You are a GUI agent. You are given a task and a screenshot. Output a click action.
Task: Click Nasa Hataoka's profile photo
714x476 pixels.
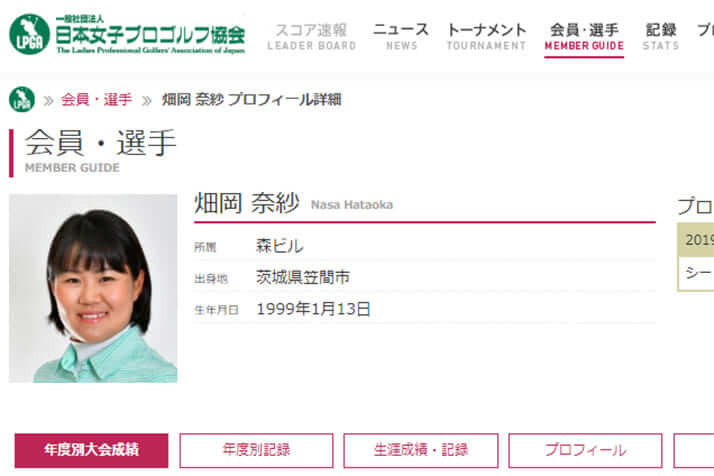pyautogui.click(x=93, y=288)
